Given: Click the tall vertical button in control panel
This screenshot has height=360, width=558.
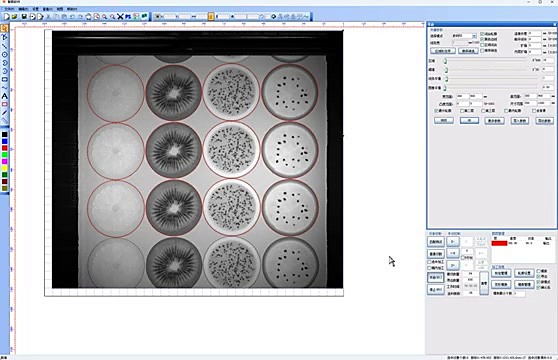Looking at the screenshot, I should (484, 283).
